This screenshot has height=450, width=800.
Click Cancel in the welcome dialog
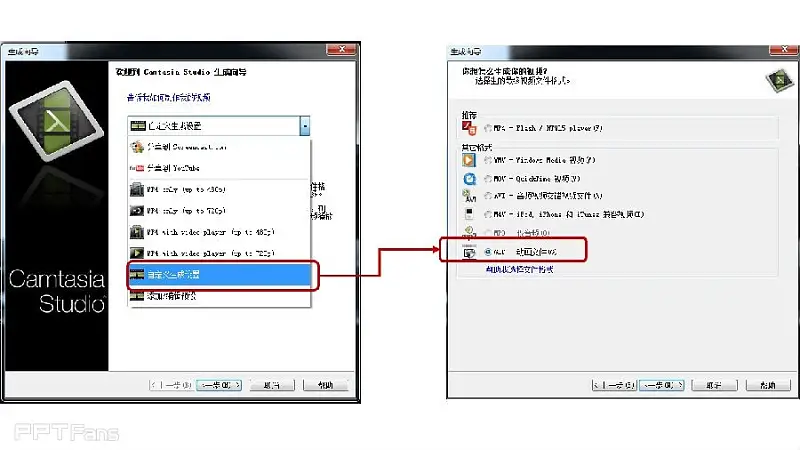(272, 385)
